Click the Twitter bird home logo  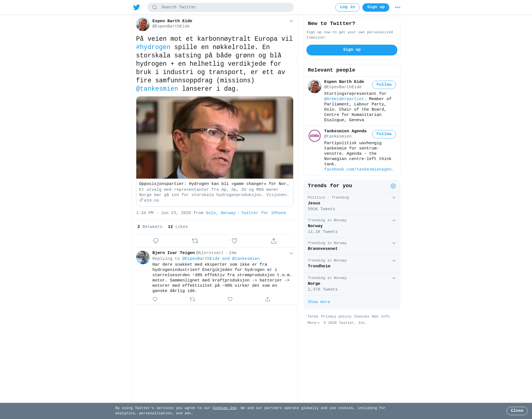click(x=137, y=7)
